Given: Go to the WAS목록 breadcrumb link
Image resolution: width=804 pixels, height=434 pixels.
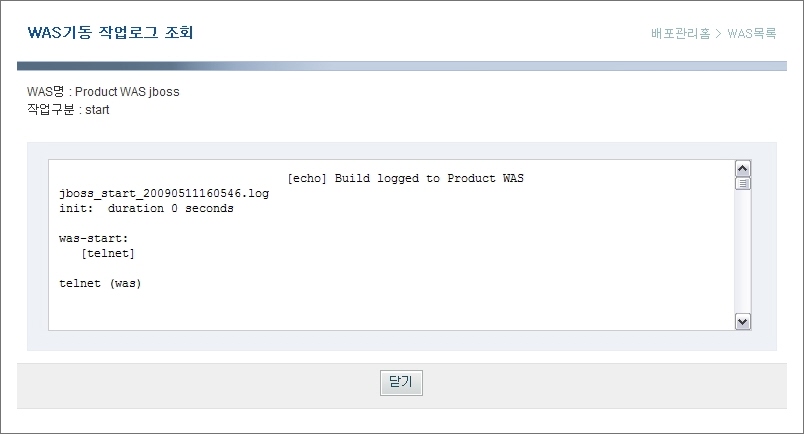Looking at the screenshot, I should [x=752, y=33].
